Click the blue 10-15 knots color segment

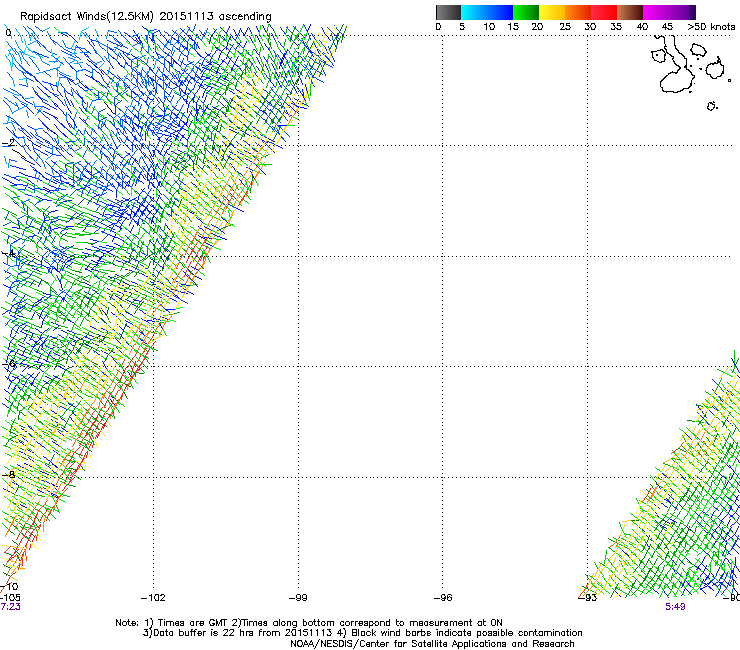click(x=500, y=12)
